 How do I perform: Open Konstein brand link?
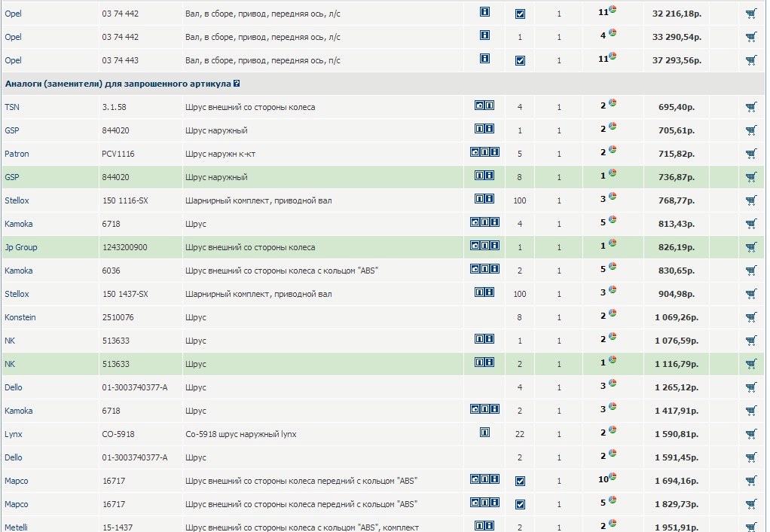20,317
